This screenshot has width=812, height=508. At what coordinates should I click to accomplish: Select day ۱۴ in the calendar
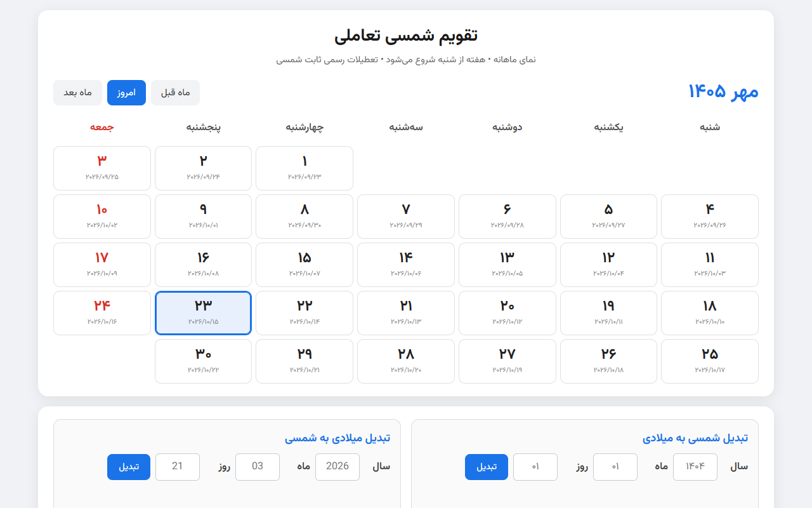coord(406,265)
